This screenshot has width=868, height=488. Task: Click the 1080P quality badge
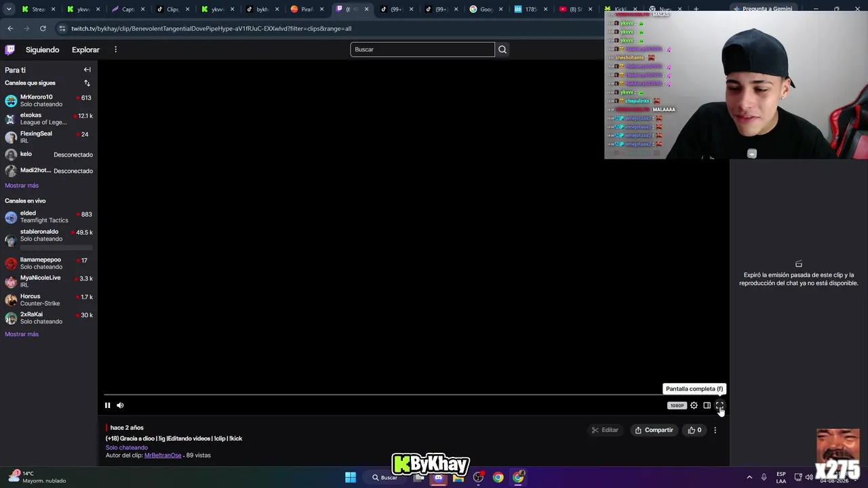point(677,405)
